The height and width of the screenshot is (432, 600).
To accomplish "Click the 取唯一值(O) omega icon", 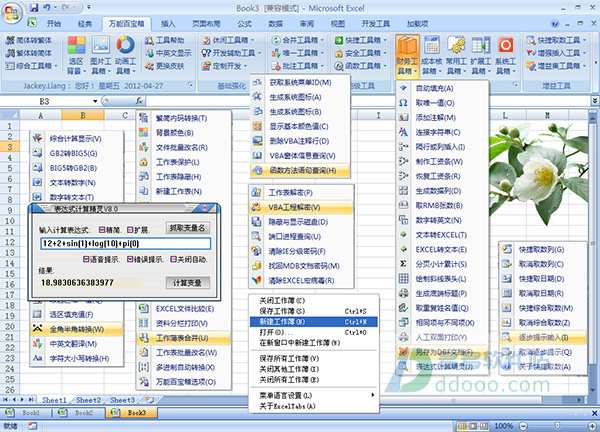I will pos(403,103).
